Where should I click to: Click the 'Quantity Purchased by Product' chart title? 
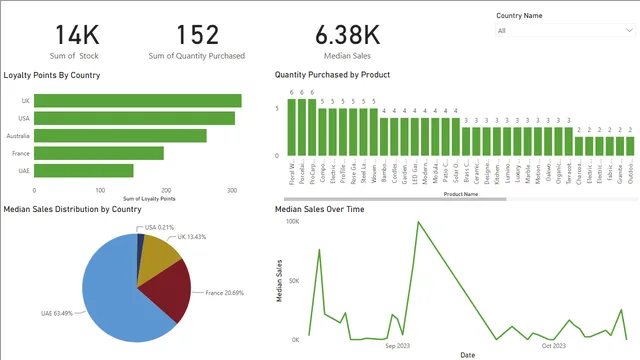332,75
